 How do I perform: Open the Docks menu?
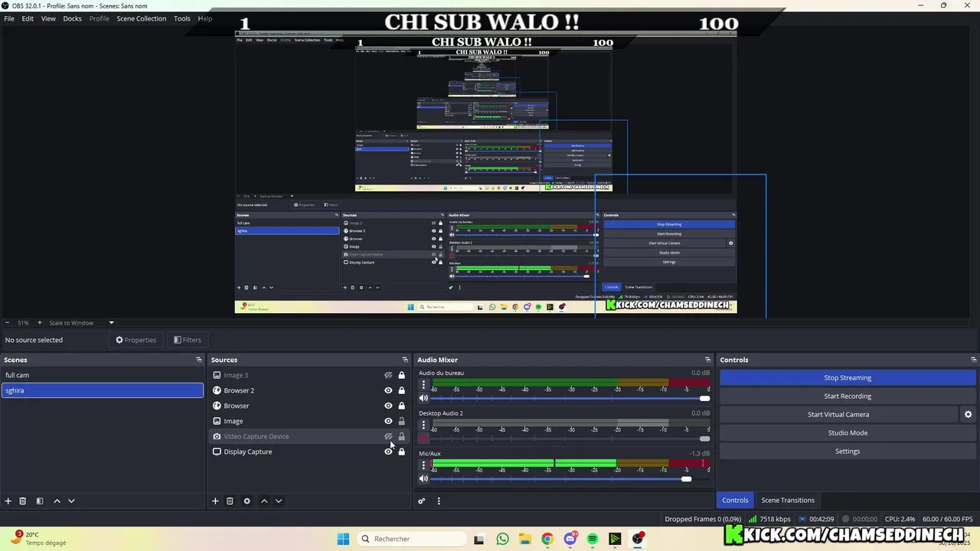click(72, 18)
